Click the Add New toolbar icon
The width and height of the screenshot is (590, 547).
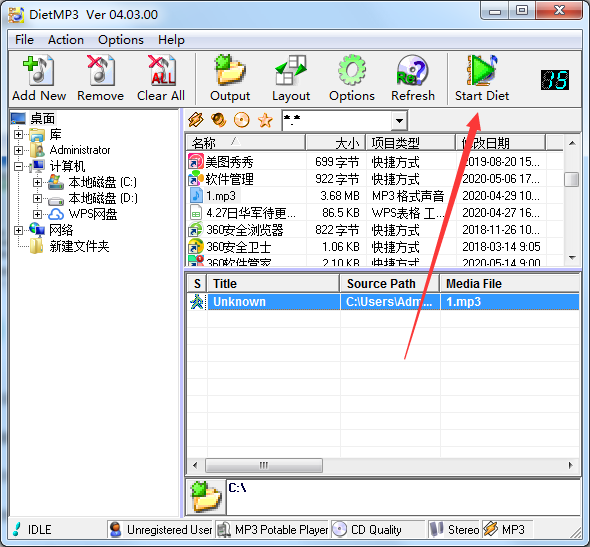pyautogui.click(x=39, y=70)
